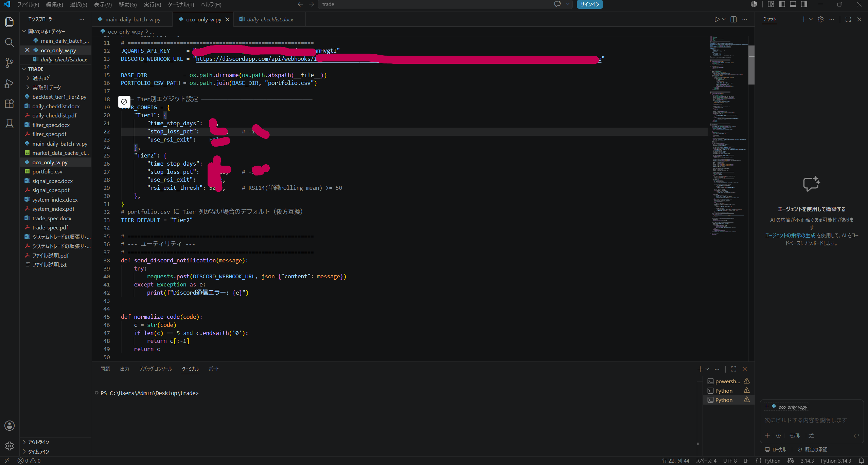Click the 既定の承認 button
The height and width of the screenshot is (465, 868).
pos(812,449)
